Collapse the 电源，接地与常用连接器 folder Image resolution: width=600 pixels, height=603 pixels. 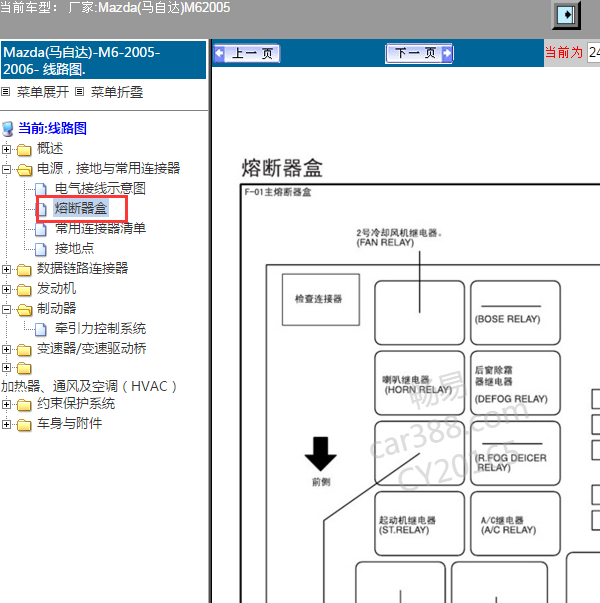(x=6, y=169)
